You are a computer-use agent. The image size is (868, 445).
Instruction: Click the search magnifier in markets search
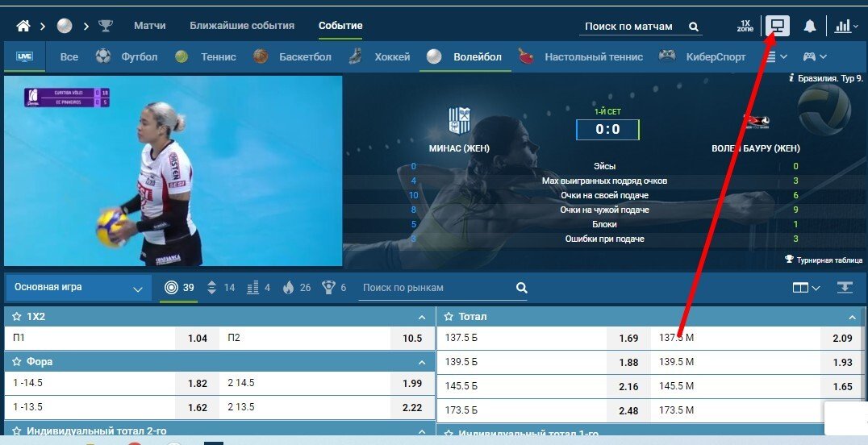[x=521, y=288]
